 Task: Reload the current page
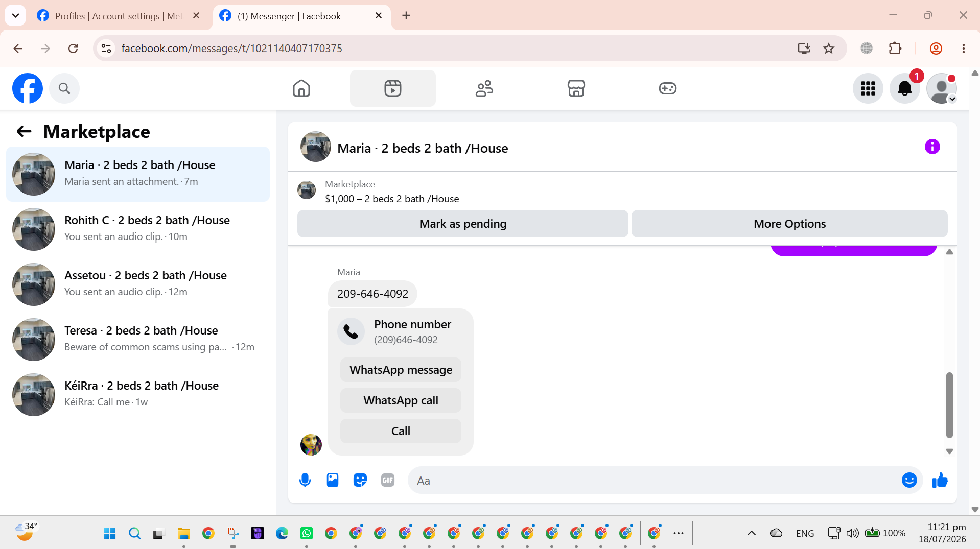73,49
